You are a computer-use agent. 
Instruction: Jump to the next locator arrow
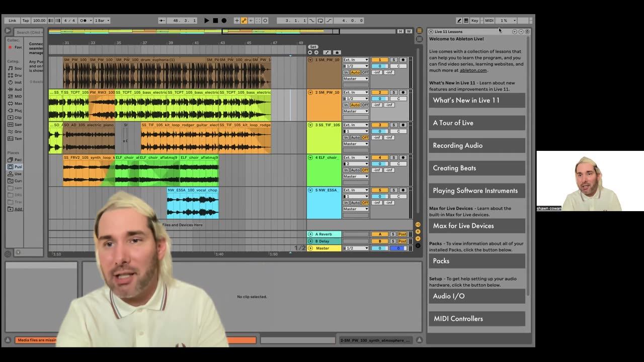[x=316, y=52]
